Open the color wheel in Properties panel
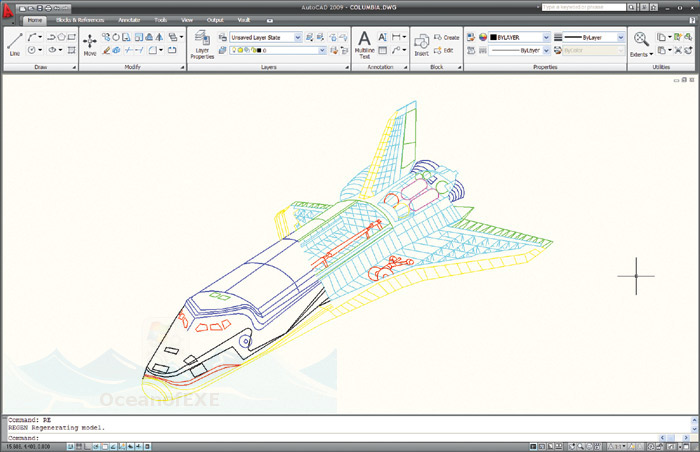The height and width of the screenshot is (452, 700). pos(483,38)
